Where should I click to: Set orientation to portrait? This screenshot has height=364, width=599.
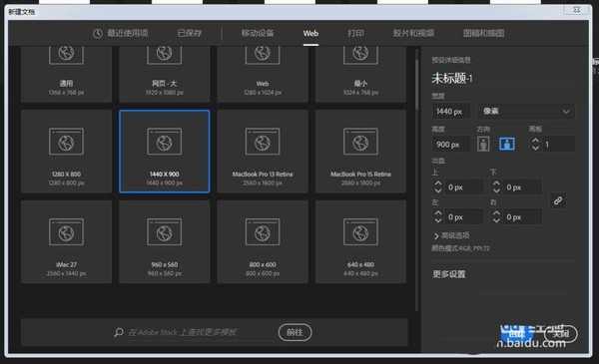pos(483,144)
